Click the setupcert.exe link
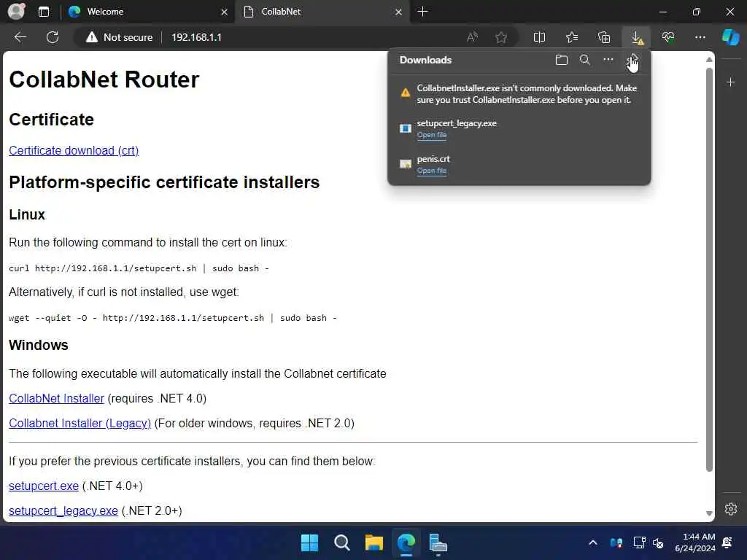This screenshot has width=747, height=560. point(44,486)
